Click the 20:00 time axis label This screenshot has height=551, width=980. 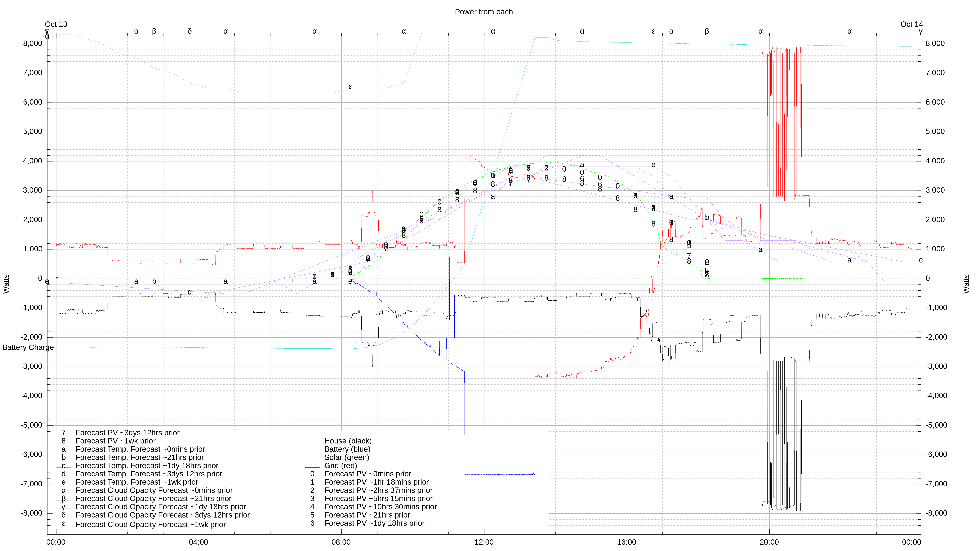(769, 542)
